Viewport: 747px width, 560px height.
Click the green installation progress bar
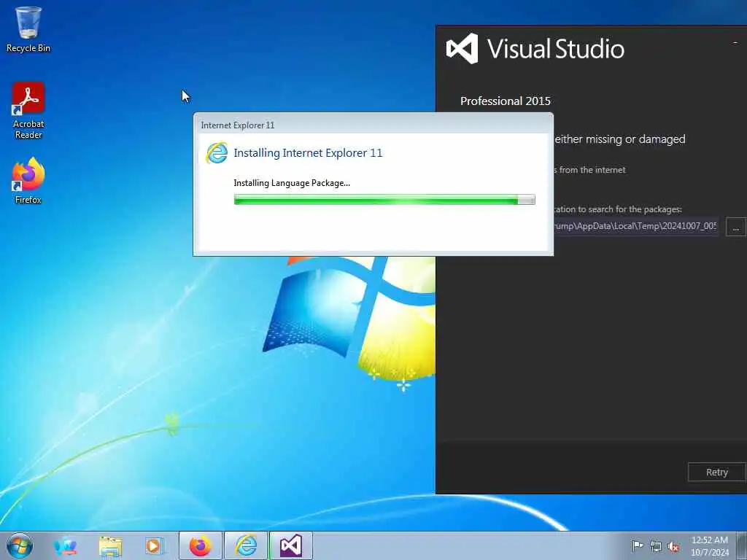pos(384,200)
